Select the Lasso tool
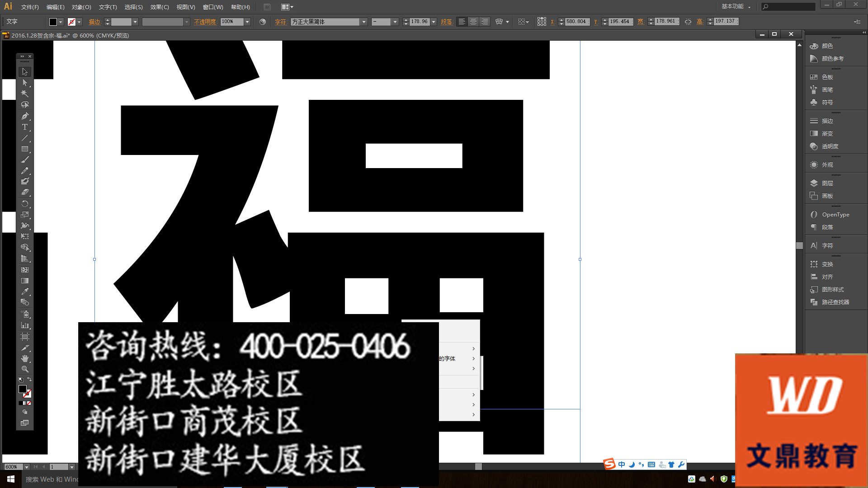This screenshot has height=488, width=868. click(x=25, y=104)
